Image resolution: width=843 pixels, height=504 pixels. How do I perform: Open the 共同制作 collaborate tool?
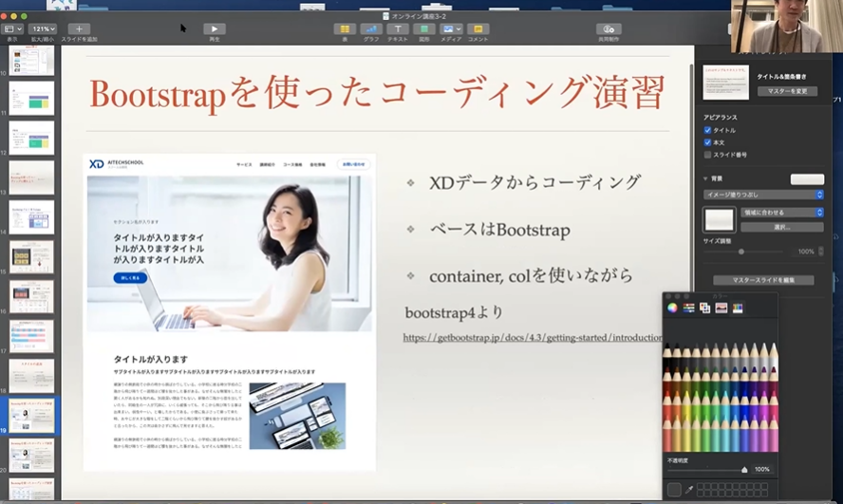point(609,29)
